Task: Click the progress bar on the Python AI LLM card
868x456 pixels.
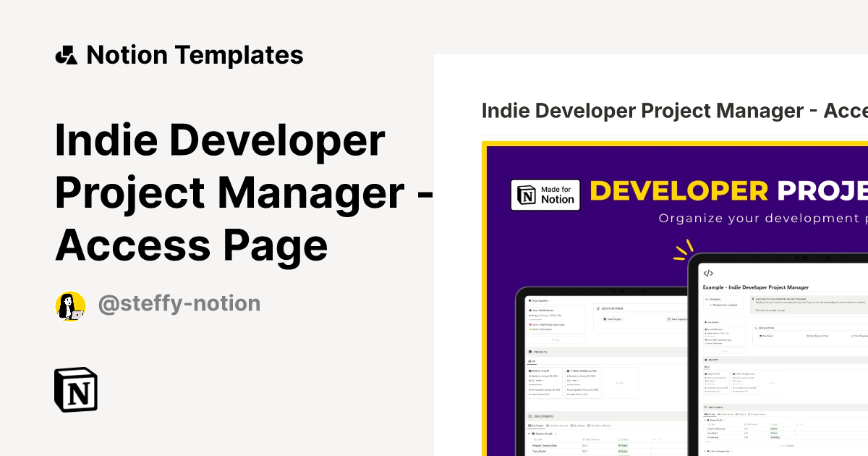Action: click(540, 381)
